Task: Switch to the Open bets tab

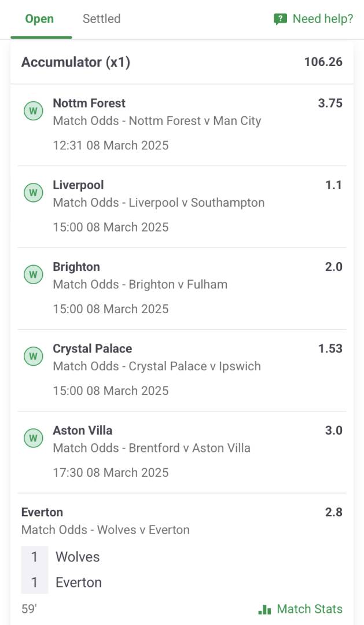Action: 39,19
